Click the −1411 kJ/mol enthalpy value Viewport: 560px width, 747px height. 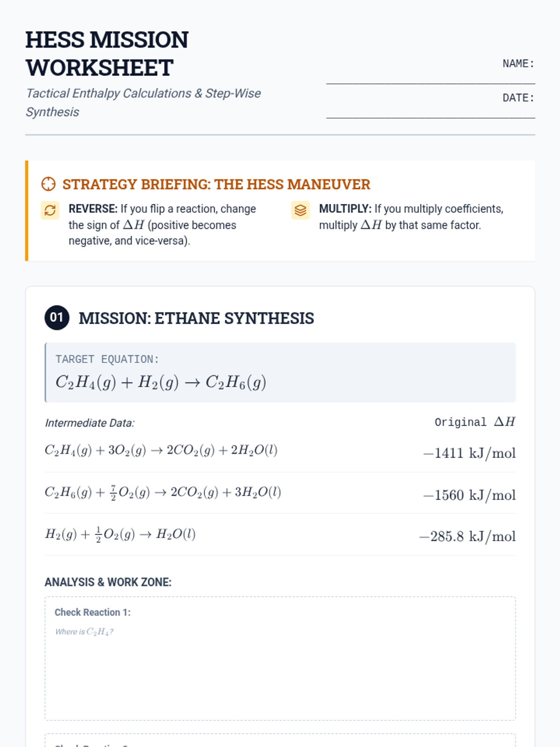(469, 453)
